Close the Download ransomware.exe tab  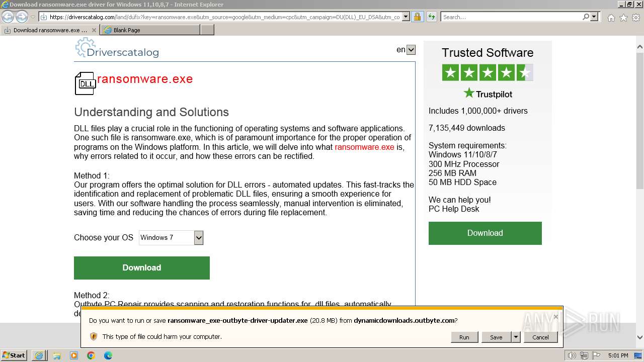point(94,30)
